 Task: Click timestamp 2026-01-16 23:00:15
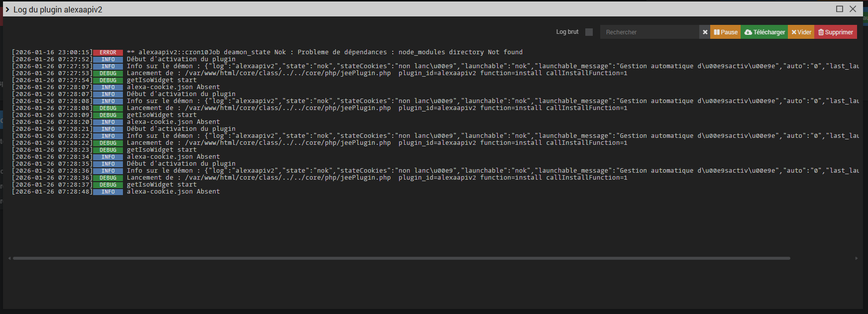pos(52,52)
